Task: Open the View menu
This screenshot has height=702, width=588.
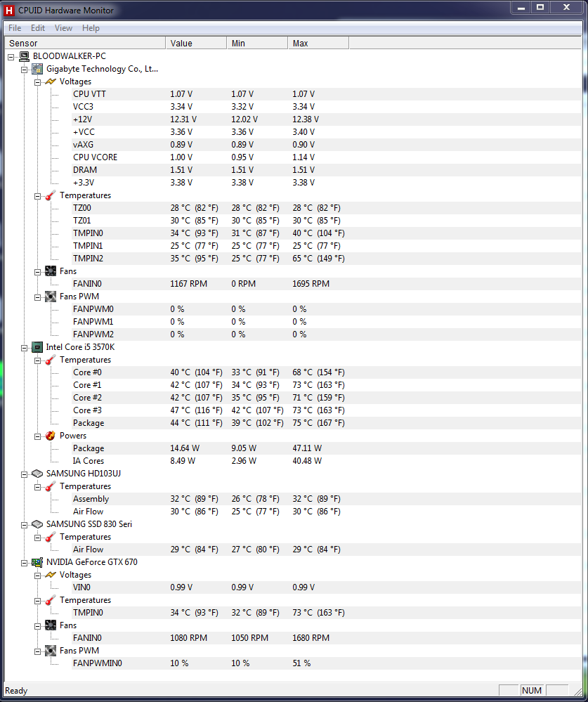Action: [x=63, y=28]
